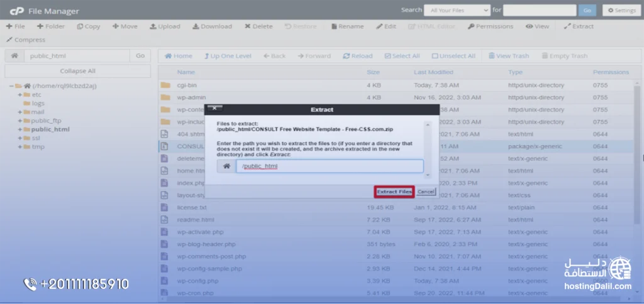Viewport: 644px width, 304px height.
Task: Close the Extract dialog with X
Action: click(215, 108)
